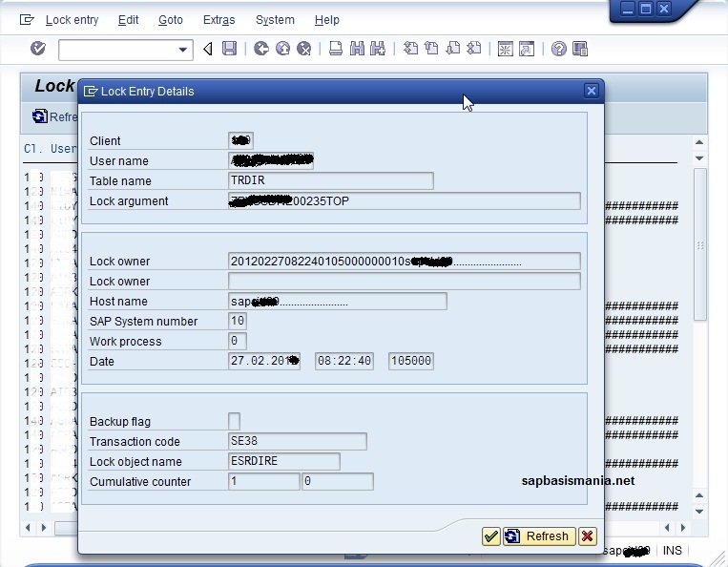Click horizontal scroll right arrow at bottom-right

tap(683, 528)
